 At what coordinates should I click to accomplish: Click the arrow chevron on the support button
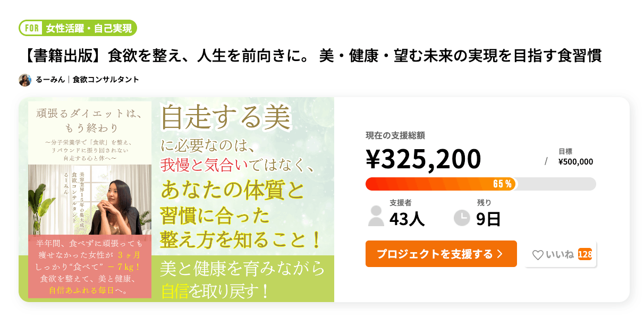(499, 254)
